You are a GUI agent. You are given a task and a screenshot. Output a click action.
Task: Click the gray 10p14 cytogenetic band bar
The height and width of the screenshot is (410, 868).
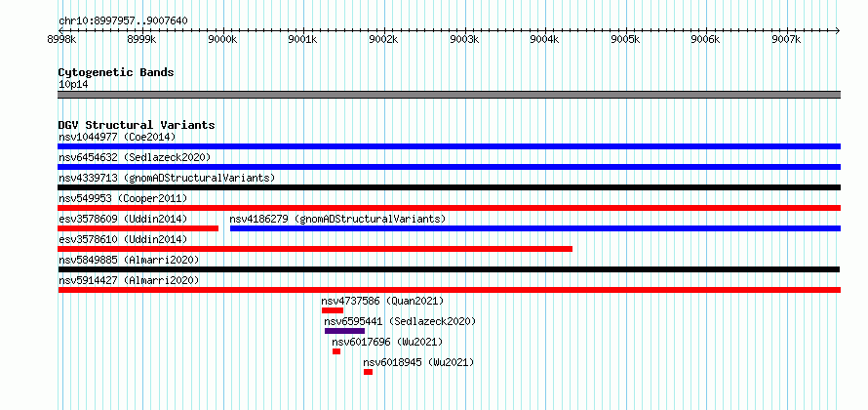point(449,95)
